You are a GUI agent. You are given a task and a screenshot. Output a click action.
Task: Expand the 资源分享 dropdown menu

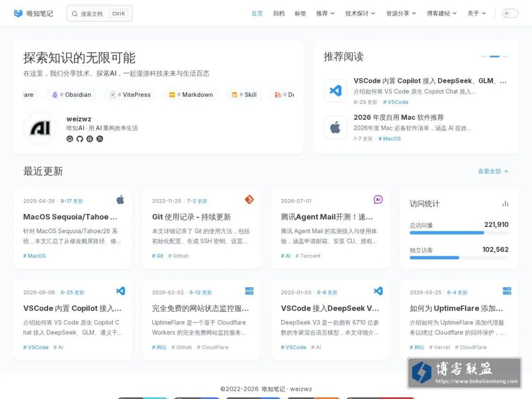pyautogui.click(x=401, y=13)
